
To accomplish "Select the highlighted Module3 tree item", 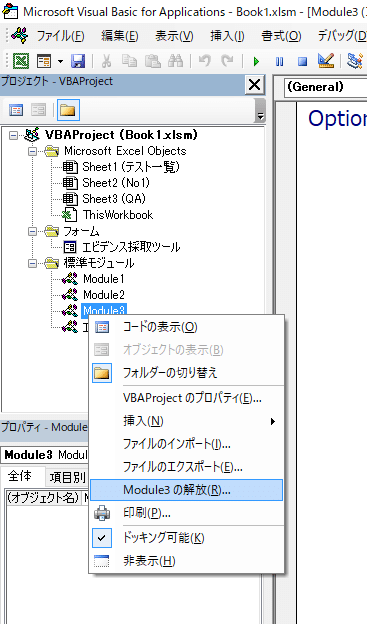I will [x=104, y=310].
